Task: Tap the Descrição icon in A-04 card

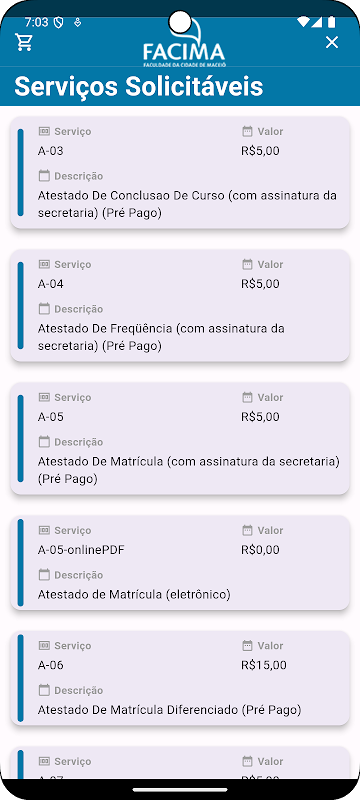Action: (x=44, y=309)
